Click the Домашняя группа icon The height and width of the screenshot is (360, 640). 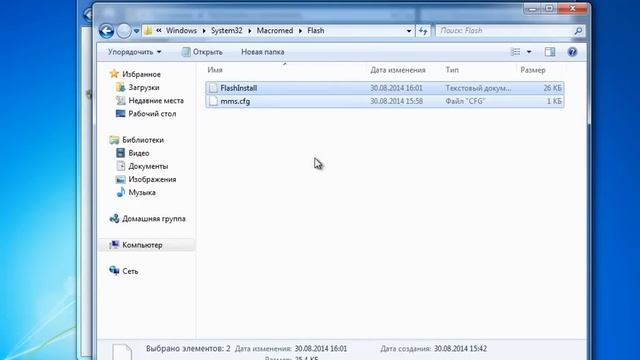[114, 219]
